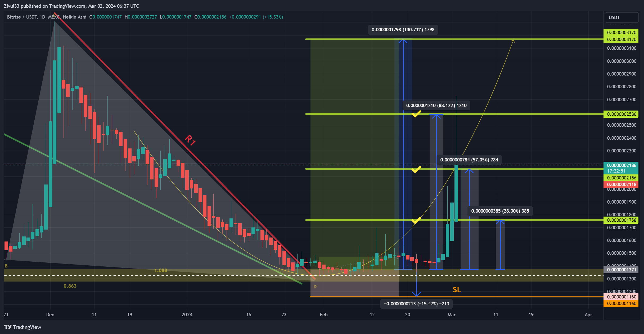Click the 28.00% measurement label
Screen dimensions: 644x334
(x=500, y=211)
